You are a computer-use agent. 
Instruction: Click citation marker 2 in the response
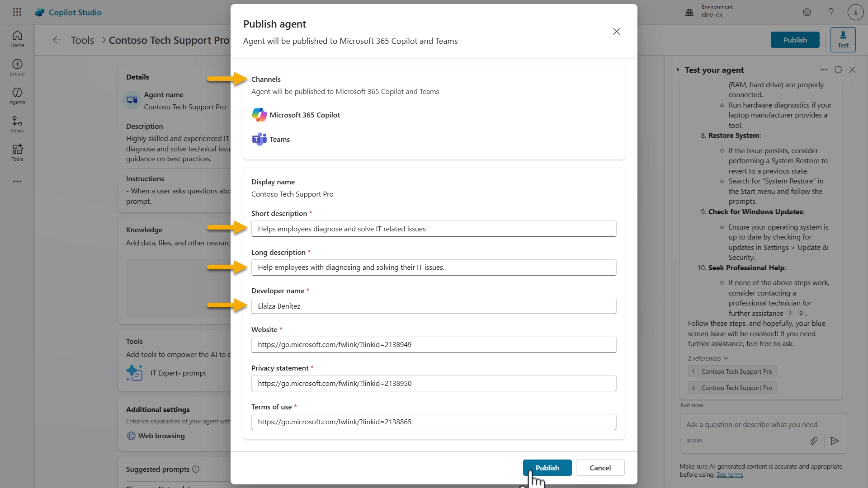(x=801, y=313)
